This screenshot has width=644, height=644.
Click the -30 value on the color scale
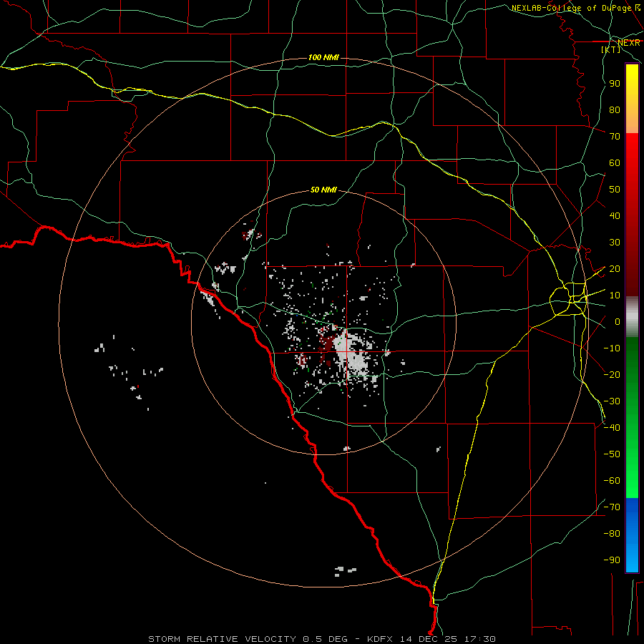click(x=612, y=401)
